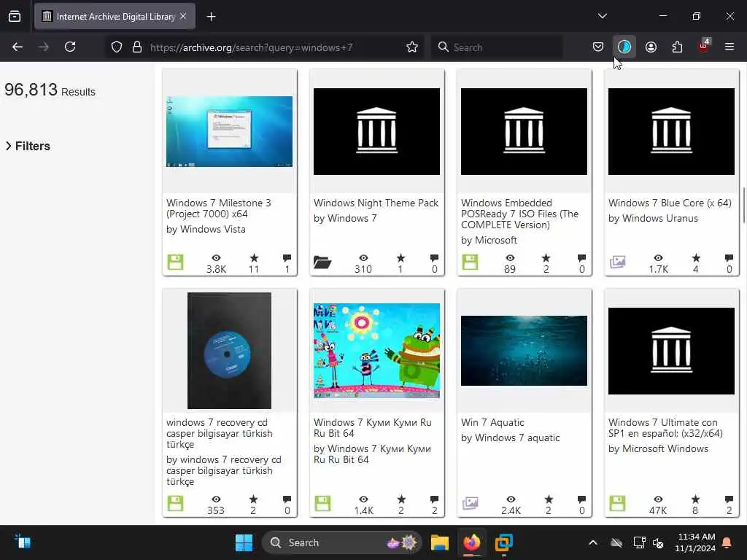
Task: Click the page vertical scrollbar thumb
Action: pos(743,205)
